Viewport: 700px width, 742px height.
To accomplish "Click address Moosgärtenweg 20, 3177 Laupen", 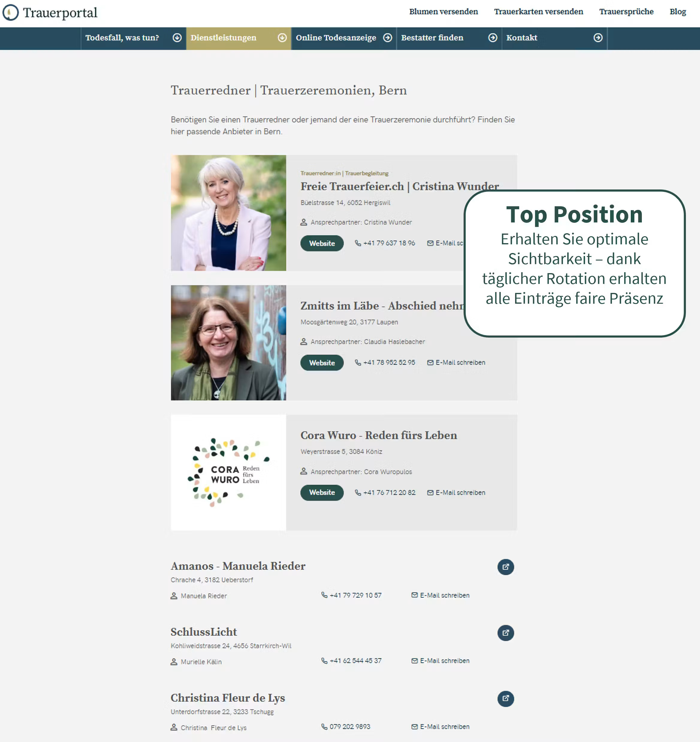I will 349,322.
